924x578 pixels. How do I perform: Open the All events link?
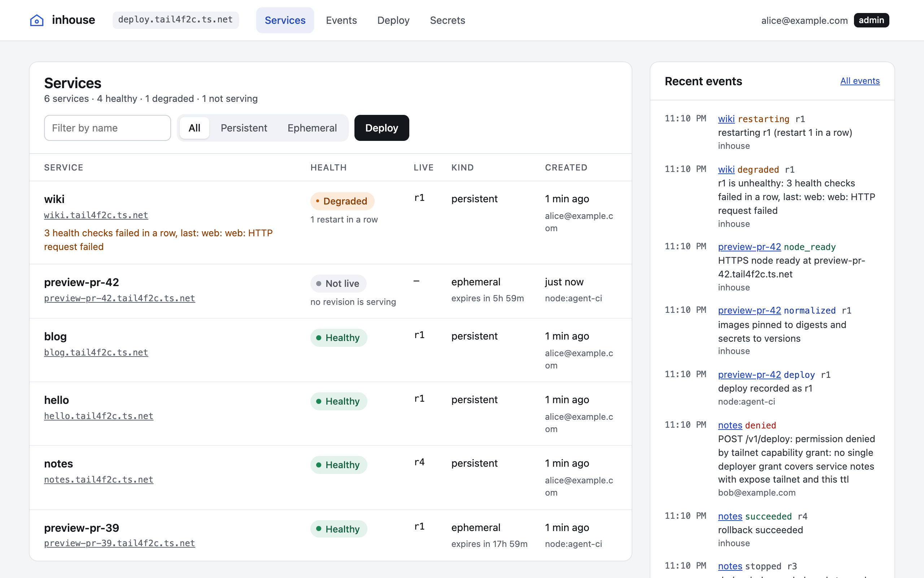click(859, 81)
